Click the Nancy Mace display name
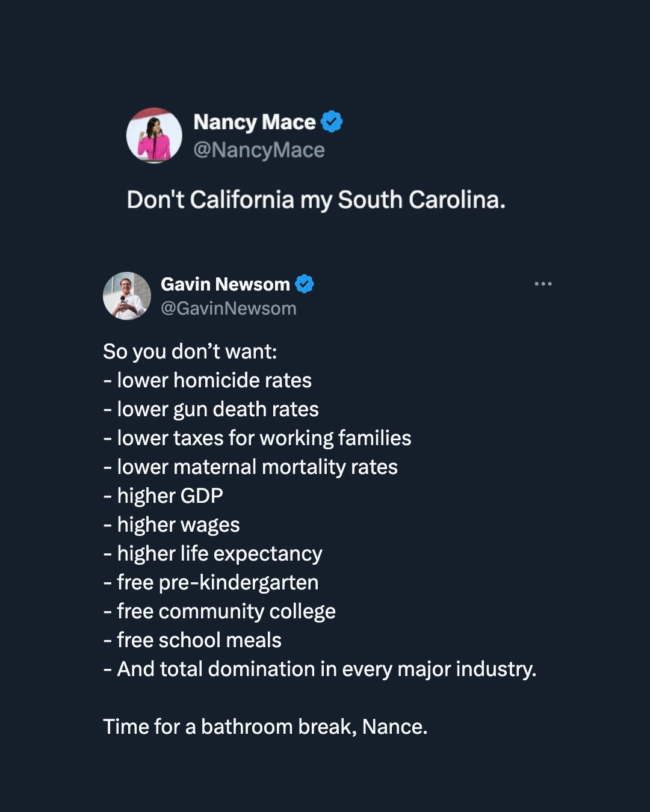650x812 pixels. (254, 122)
